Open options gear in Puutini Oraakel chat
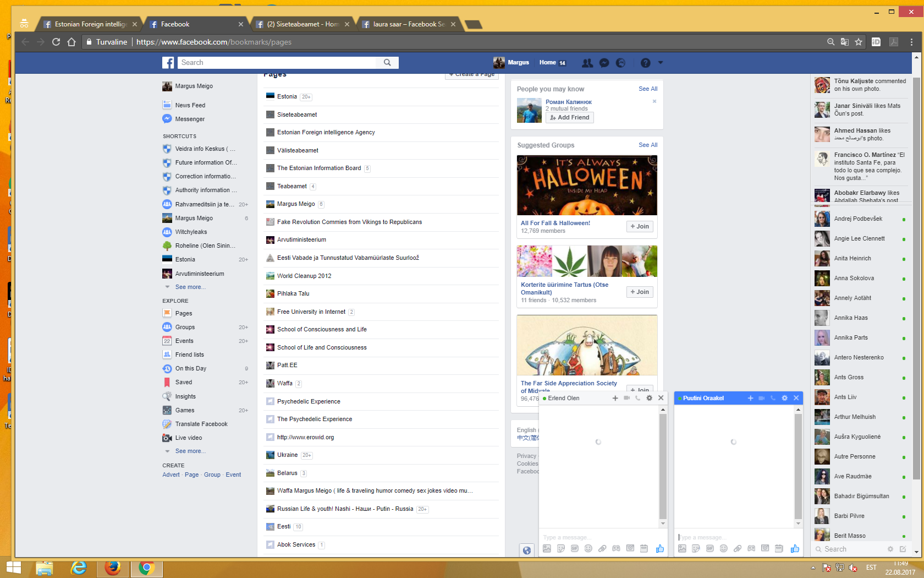The height and width of the screenshot is (578, 924). coord(784,398)
